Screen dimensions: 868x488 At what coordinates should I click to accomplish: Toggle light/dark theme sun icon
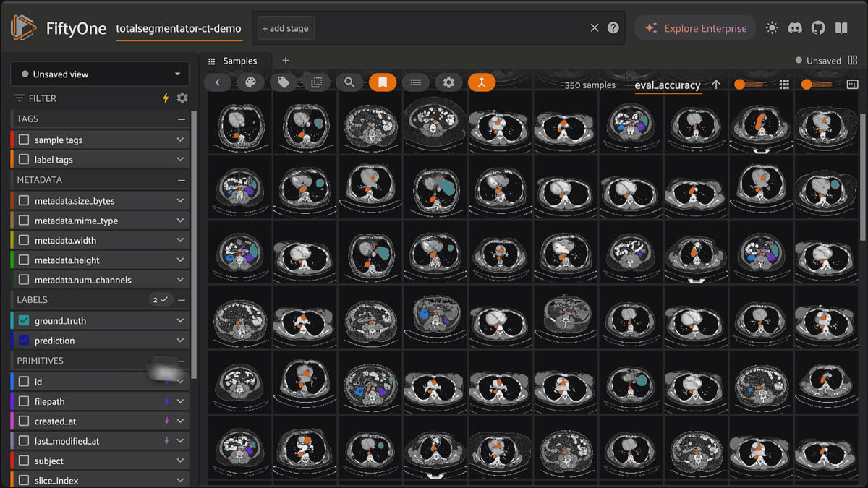coord(772,28)
